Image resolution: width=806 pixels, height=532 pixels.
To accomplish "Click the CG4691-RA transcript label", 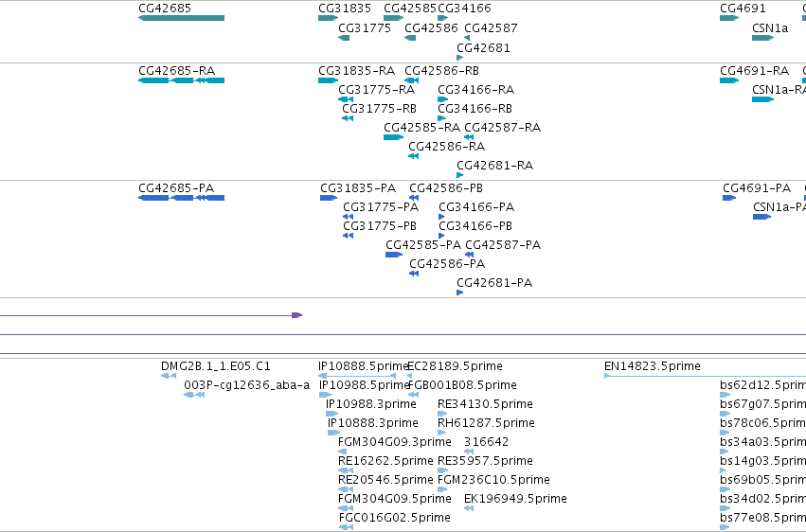I will tap(755, 71).
